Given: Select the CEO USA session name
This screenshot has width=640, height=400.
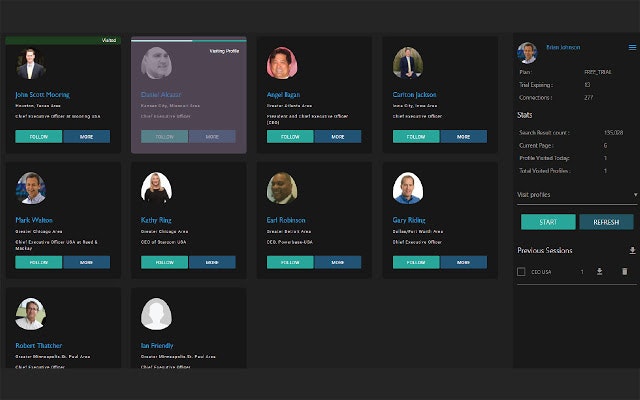Looking at the screenshot, I should pos(541,272).
